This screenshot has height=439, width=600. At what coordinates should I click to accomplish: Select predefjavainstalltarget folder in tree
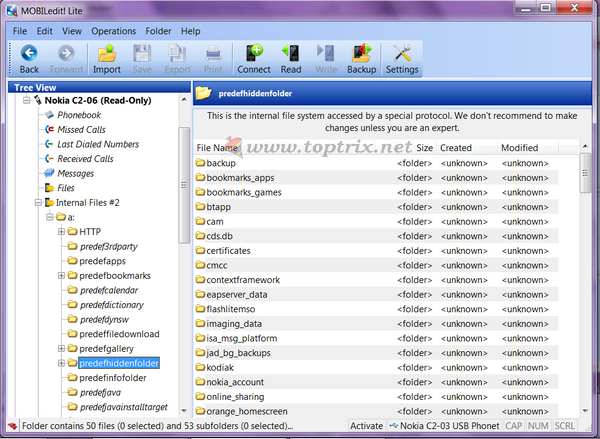(124, 407)
